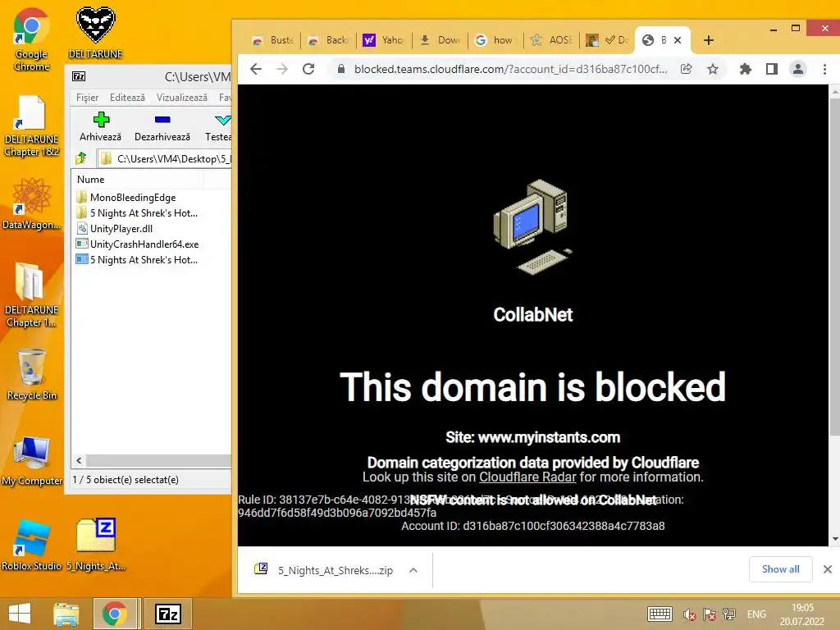Switch to the Google 'how' tab

495,40
